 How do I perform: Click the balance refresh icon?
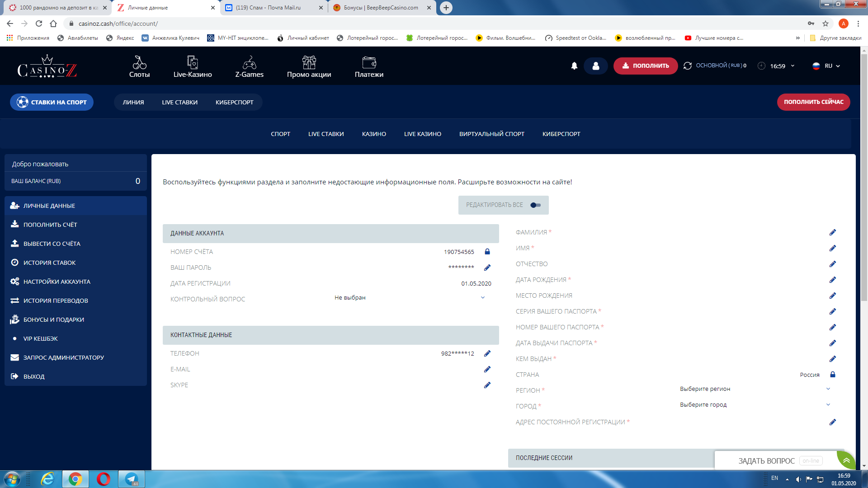tap(688, 66)
